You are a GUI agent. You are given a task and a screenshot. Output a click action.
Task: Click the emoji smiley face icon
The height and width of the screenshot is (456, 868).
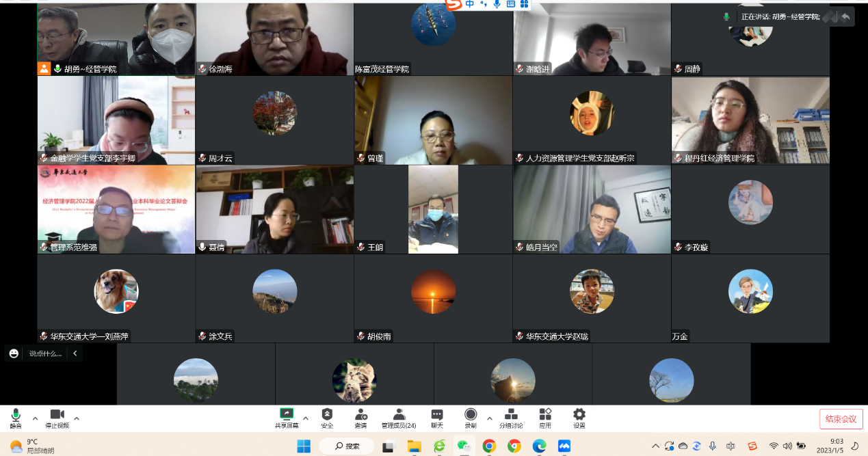tap(14, 353)
